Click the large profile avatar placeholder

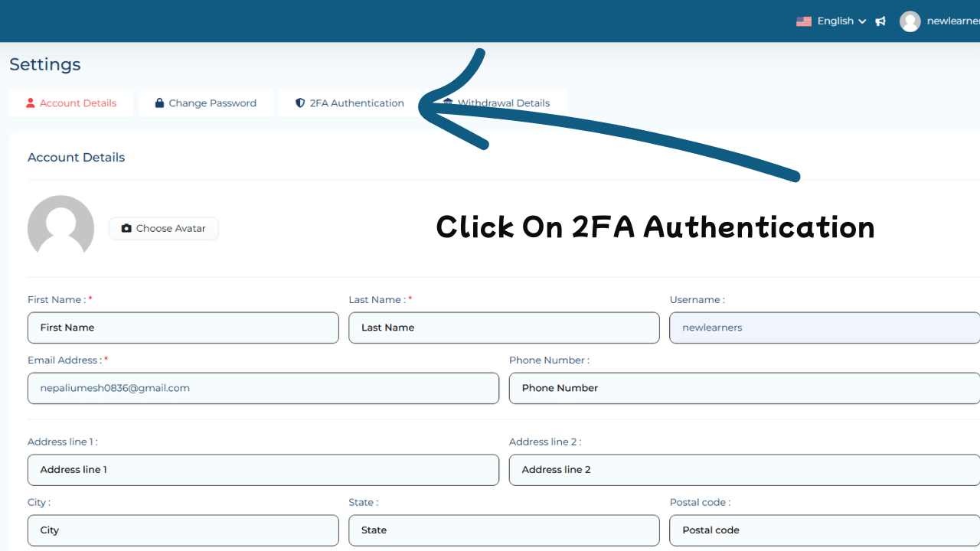click(60, 228)
